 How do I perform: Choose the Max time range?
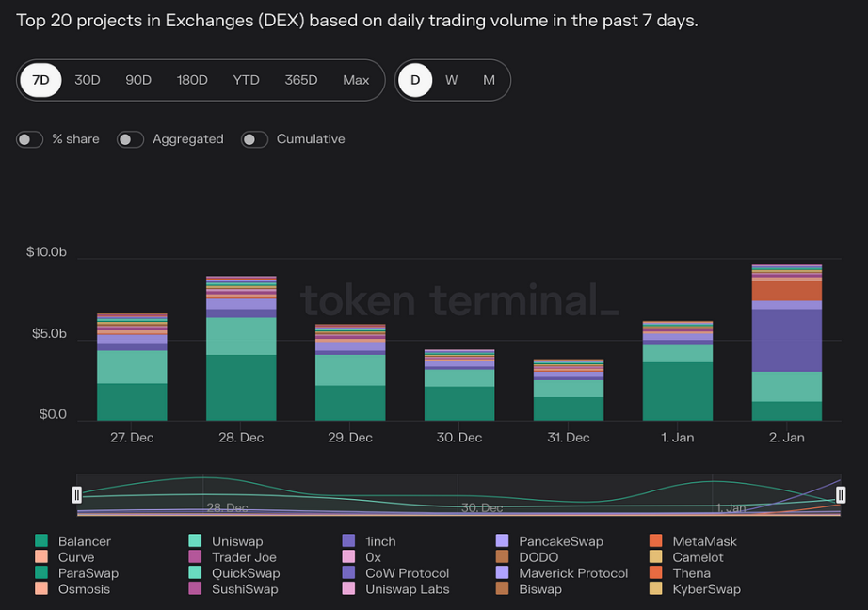tap(356, 80)
